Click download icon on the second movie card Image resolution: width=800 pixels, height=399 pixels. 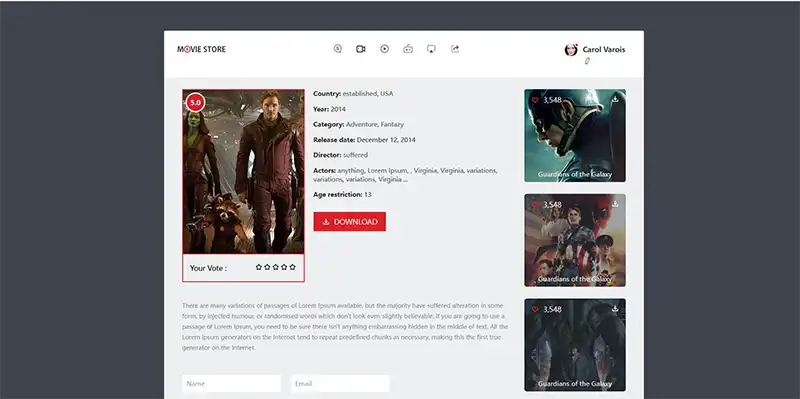click(615, 204)
